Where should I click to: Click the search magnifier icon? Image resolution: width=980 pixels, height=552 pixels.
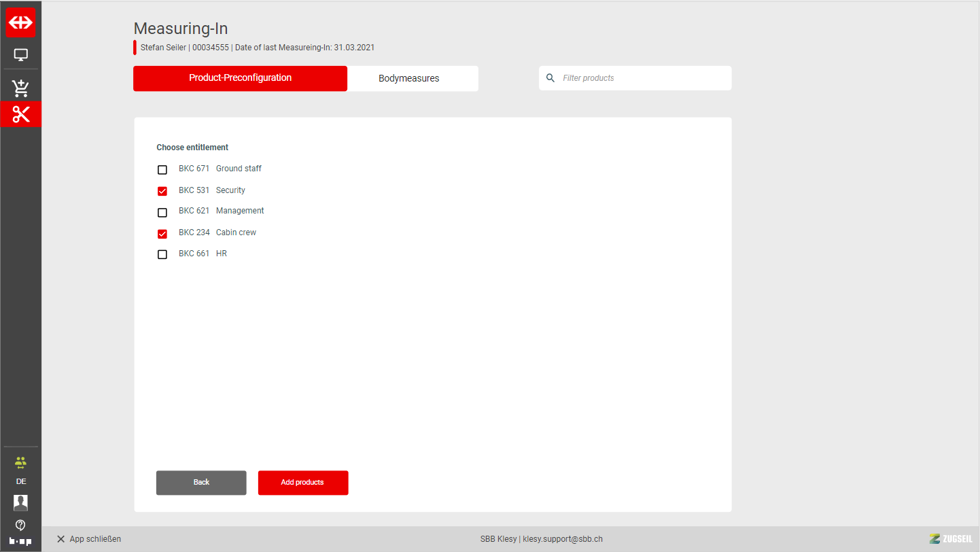tap(550, 78)
